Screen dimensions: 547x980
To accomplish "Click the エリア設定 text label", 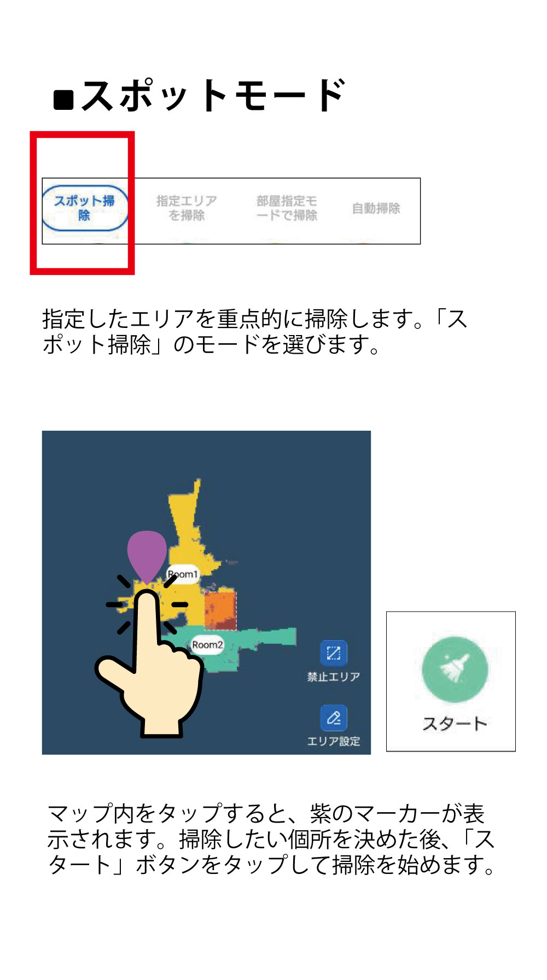I will (334, 741).
